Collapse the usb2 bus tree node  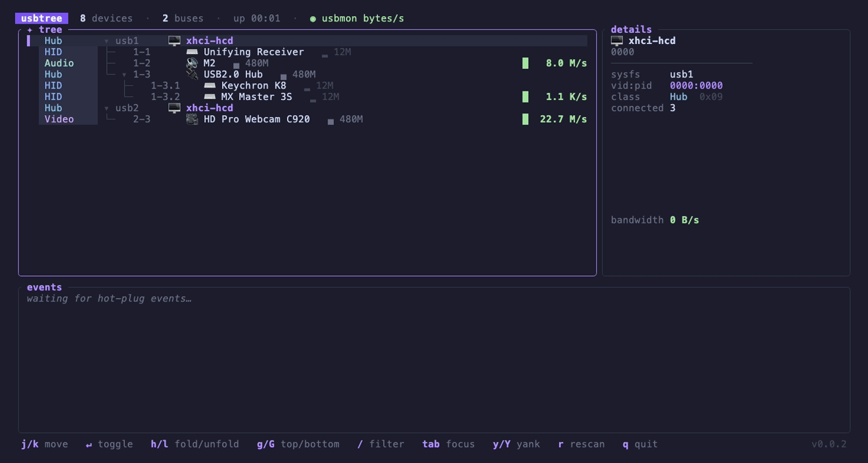106,108
